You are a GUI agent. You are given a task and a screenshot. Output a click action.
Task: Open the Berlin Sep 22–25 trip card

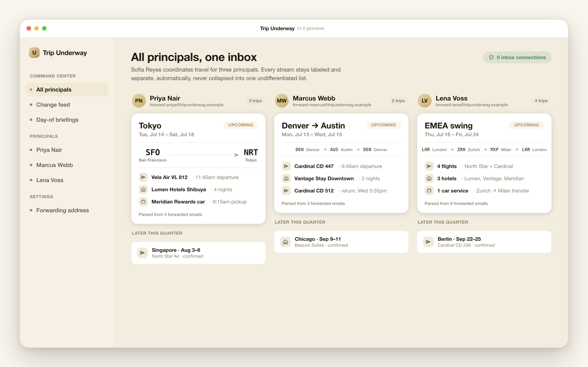[484, 242]
